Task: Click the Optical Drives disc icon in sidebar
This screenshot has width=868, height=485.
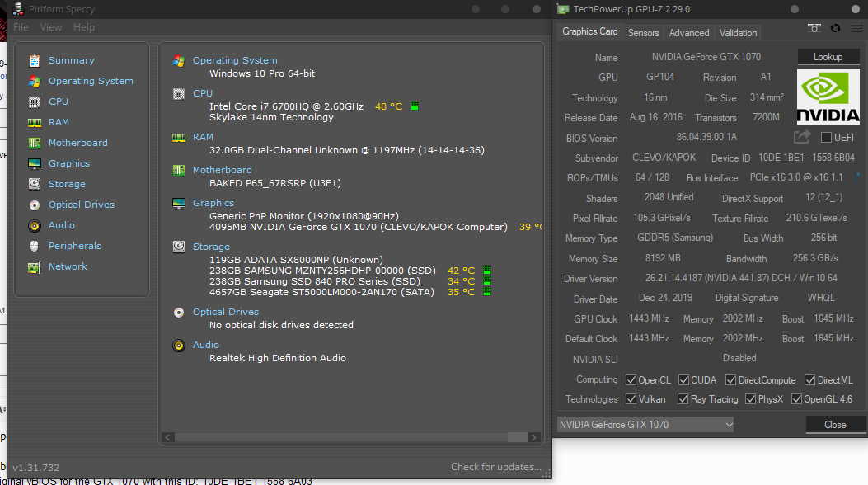Action: pyautogui.click(x=35, y=205)
